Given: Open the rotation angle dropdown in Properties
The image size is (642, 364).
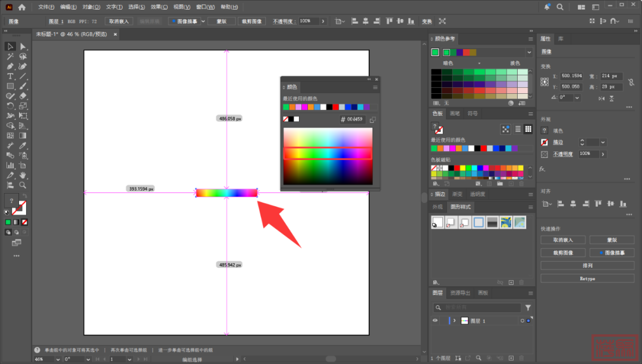Looking at the screenshot, I should (577, 97).
